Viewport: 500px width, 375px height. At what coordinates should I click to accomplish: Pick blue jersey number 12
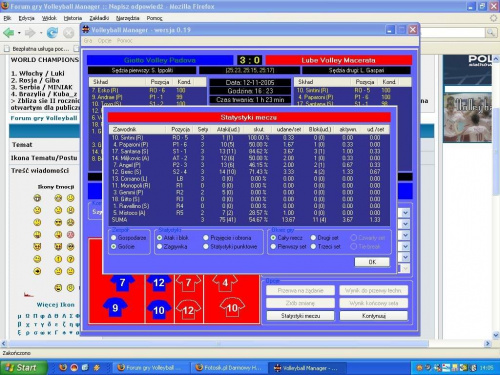click(159, 282)
